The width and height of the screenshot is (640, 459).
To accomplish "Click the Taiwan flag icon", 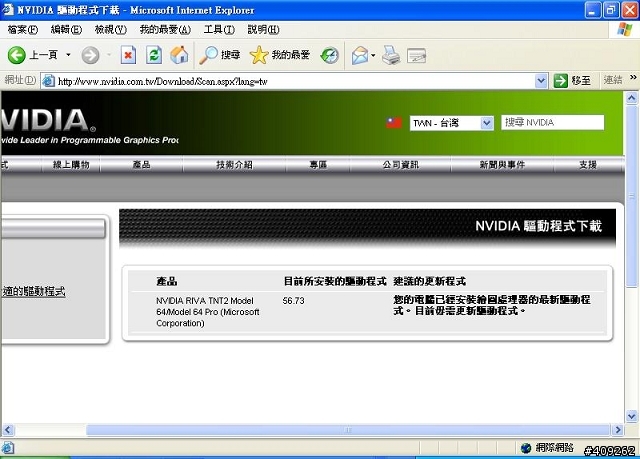I will [394, 122].
